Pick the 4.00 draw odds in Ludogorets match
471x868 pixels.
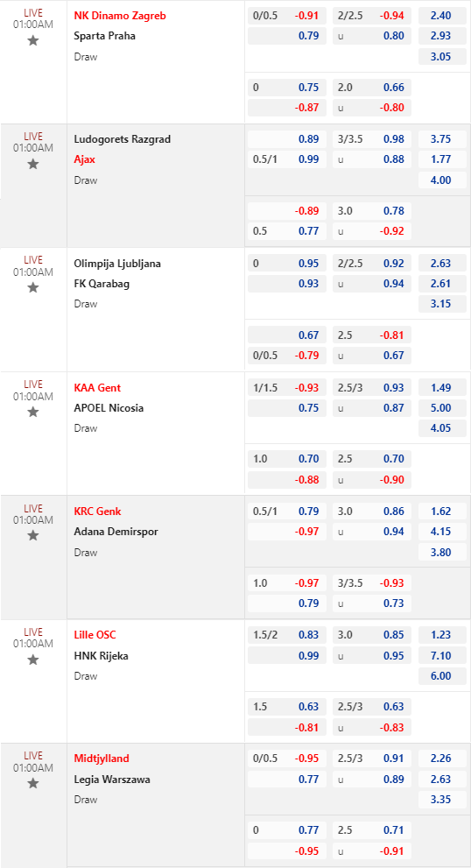click(x=442, y=180)
